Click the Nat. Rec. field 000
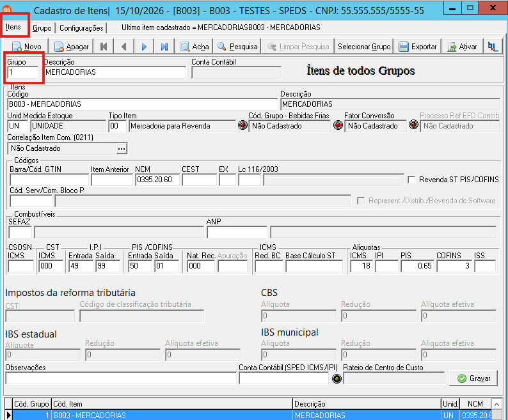 tap(201, 266)
